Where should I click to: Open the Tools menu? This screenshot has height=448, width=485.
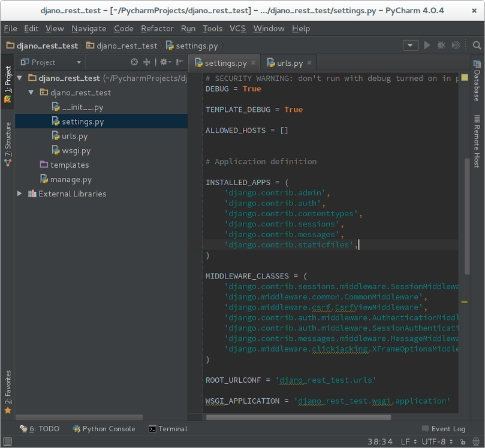(212, 28)
